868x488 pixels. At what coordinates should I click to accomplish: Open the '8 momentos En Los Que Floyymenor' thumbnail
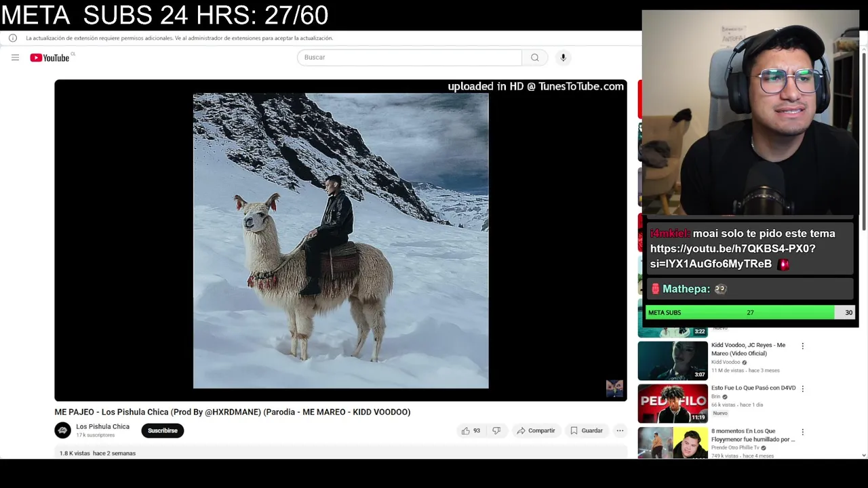[x=673, y=443]
